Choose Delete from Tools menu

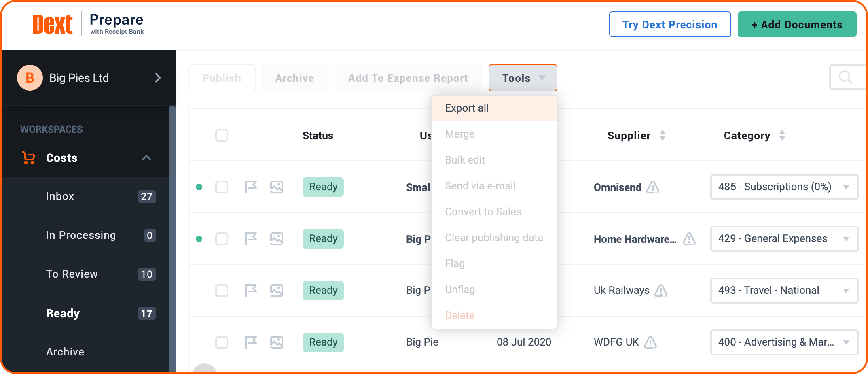(494, 316)
